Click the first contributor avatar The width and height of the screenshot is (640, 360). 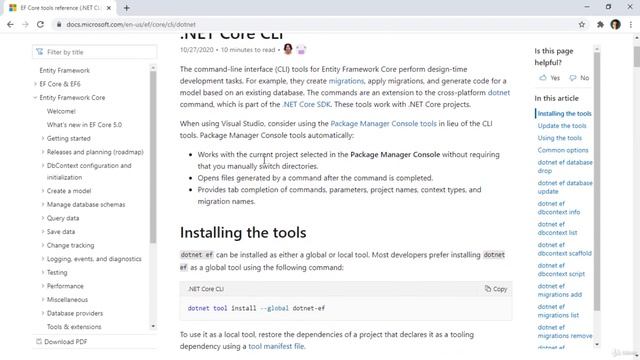point(288,49)
